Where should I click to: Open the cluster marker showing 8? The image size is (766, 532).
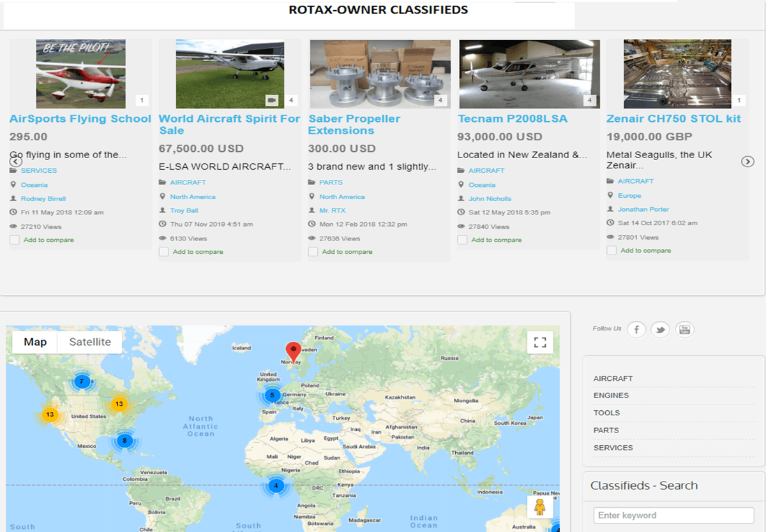tap(124, 441)
